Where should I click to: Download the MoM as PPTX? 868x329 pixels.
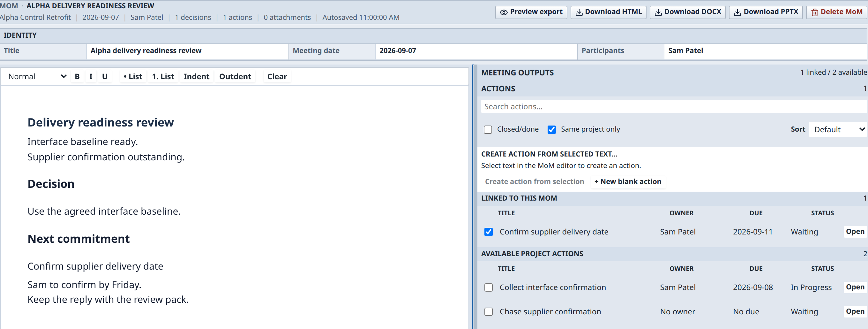click(766, 12)
